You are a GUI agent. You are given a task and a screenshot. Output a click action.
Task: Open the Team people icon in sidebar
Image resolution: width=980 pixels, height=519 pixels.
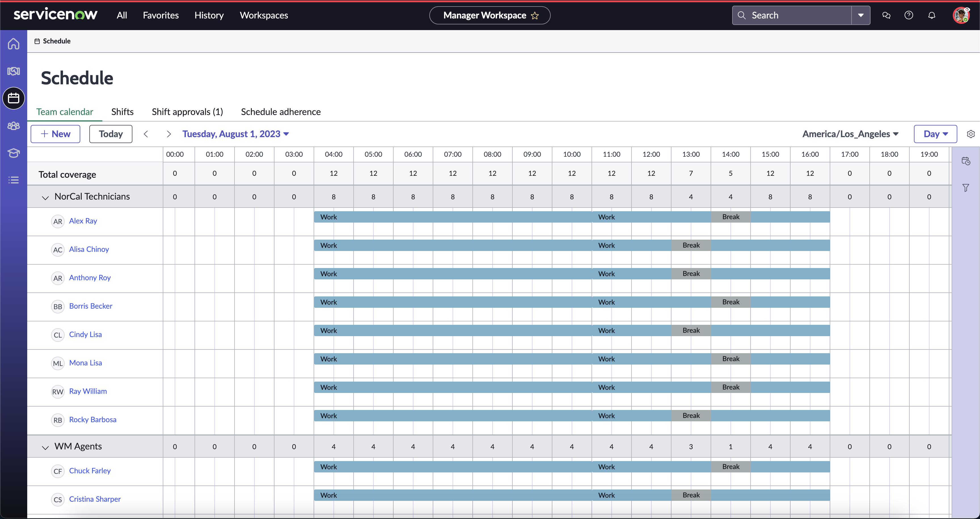(x=14, y=126)
